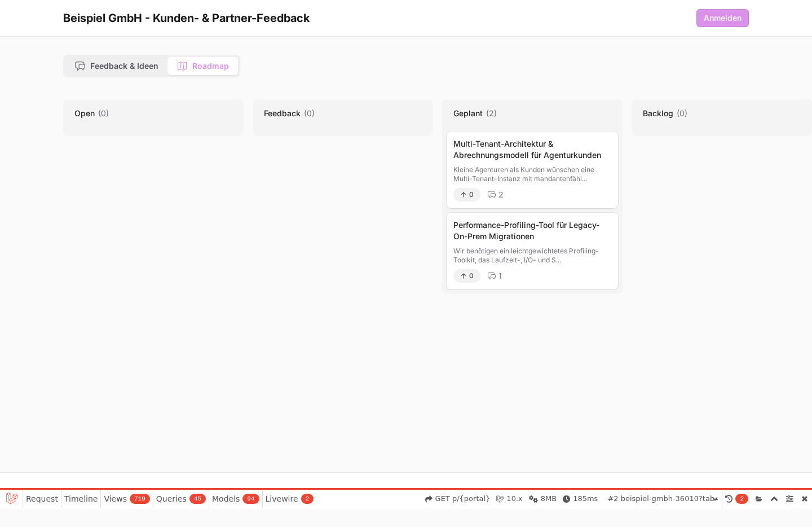This screenshot has width=812, height=527.
Task: Close the debugbar with the X icon
Action: point(805,499)
